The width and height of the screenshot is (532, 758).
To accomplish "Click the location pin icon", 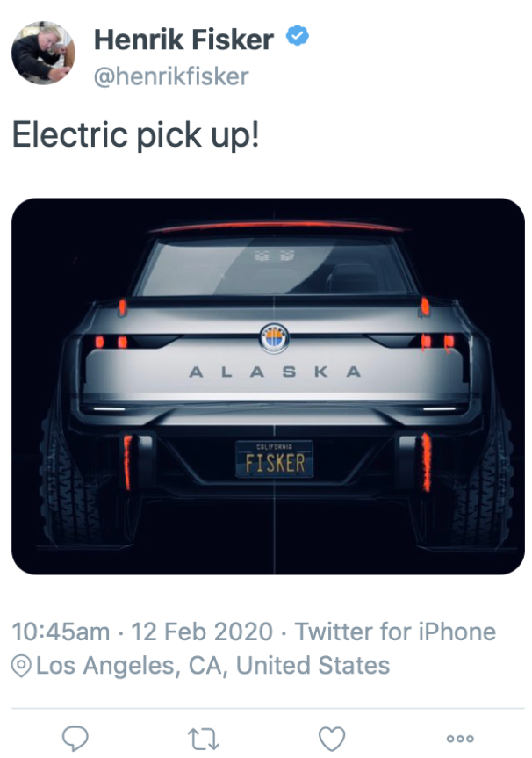I will click(x=21, y=665).
